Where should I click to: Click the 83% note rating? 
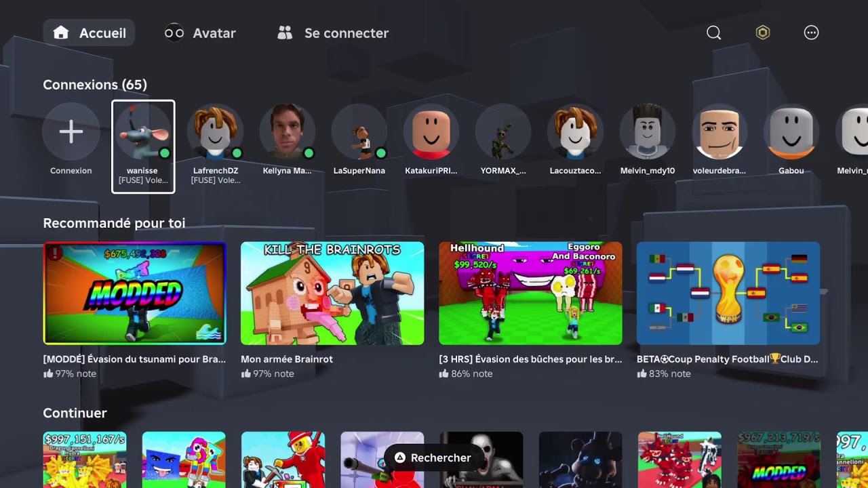[x=663, y=373]
